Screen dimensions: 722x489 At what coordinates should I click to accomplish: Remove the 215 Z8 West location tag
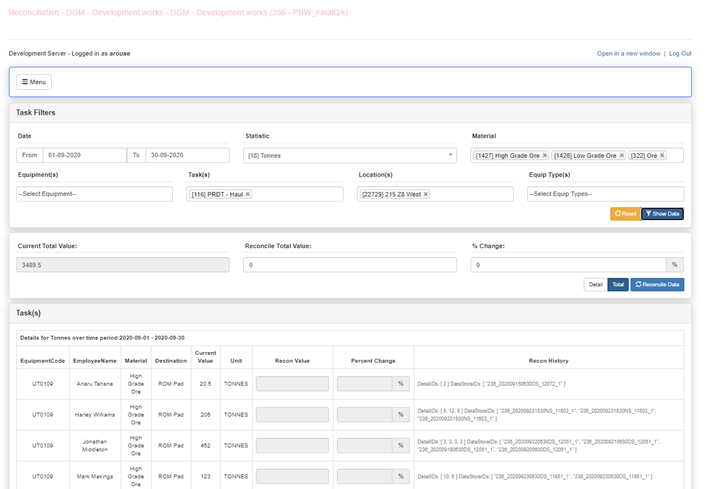click(425, 194)
